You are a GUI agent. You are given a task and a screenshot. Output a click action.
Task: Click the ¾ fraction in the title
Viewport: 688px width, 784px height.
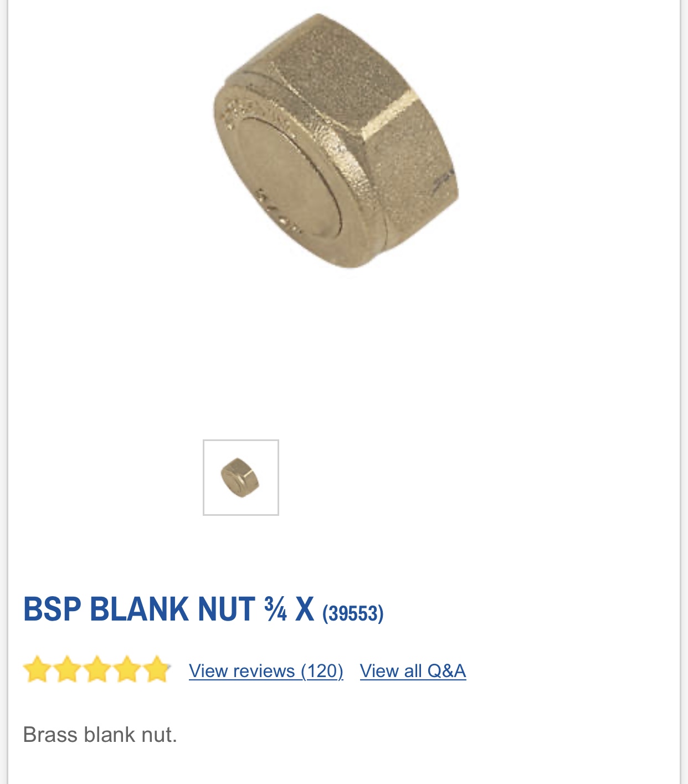click(276, 608)
